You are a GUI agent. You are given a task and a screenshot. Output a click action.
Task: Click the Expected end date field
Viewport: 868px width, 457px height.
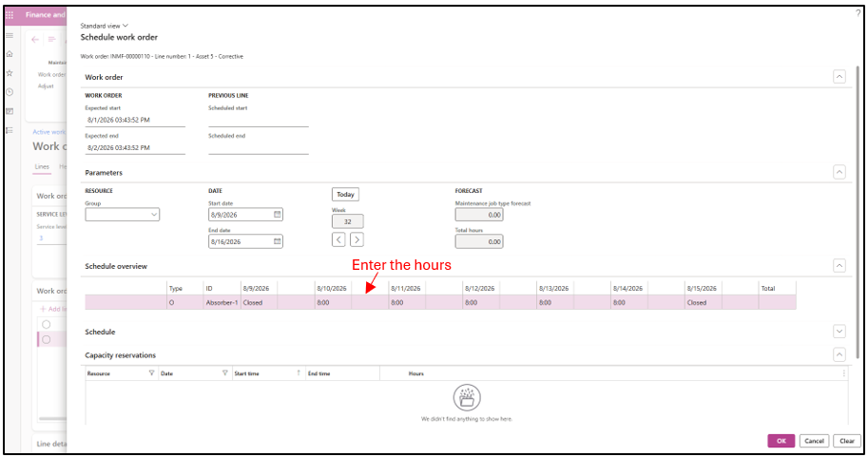(135, 147)
